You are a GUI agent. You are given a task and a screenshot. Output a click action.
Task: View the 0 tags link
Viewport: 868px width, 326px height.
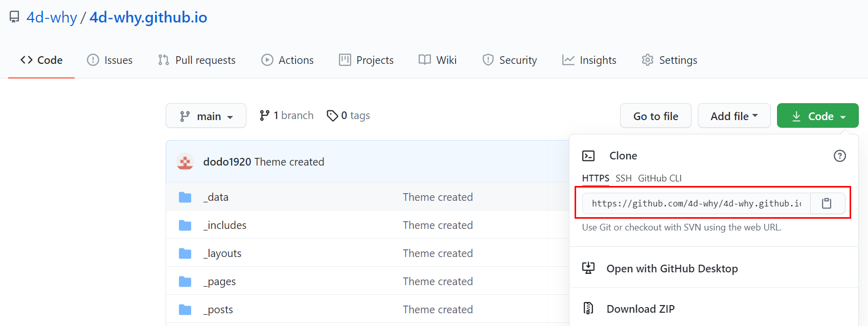pos(348,115)
